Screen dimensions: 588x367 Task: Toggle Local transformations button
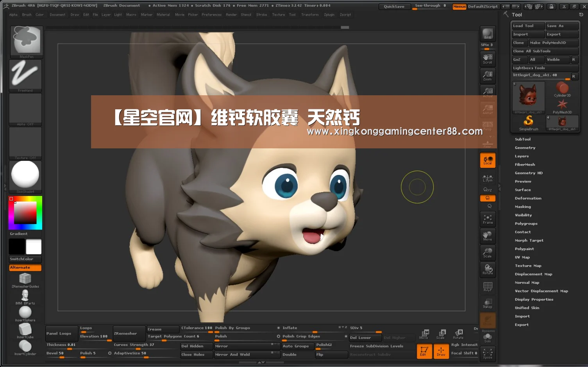click(x=488, y=160)
